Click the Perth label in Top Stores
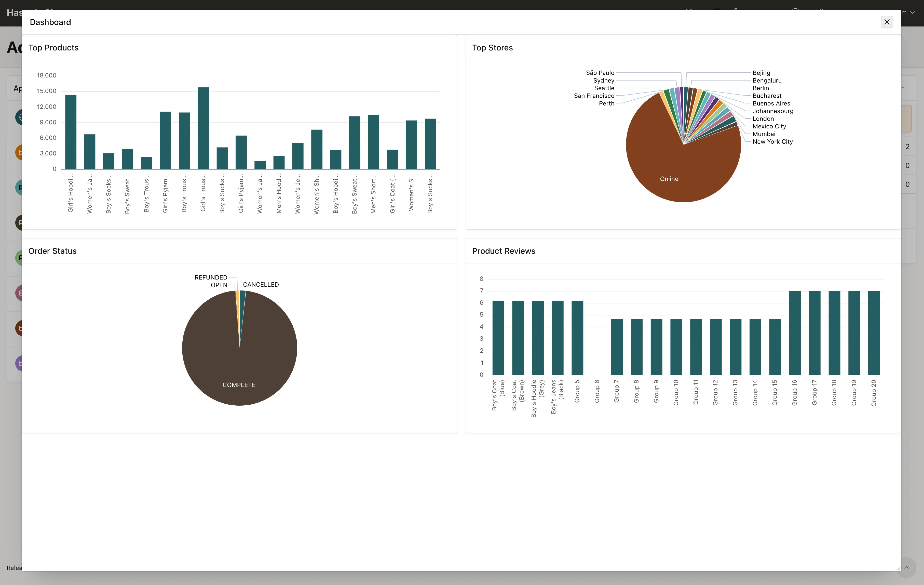The height and width of the screenshot is (585, 924). click(607, 103)
